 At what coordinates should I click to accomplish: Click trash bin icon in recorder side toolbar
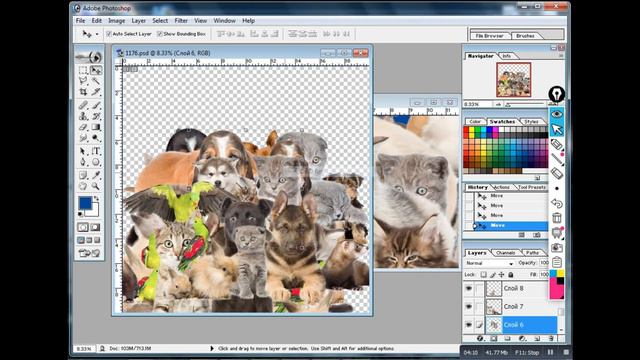pyautogui.click(x=557, y=217)
